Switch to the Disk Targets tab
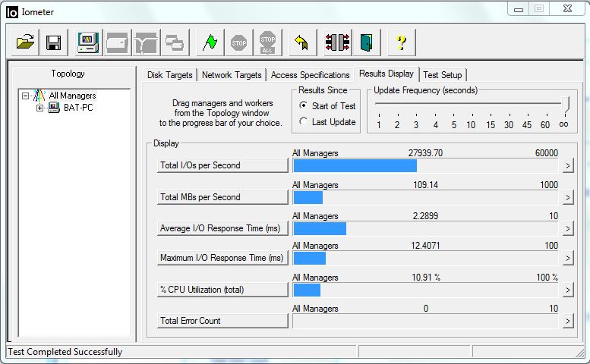This screenshot has width=590, height=364. point(169,75)
